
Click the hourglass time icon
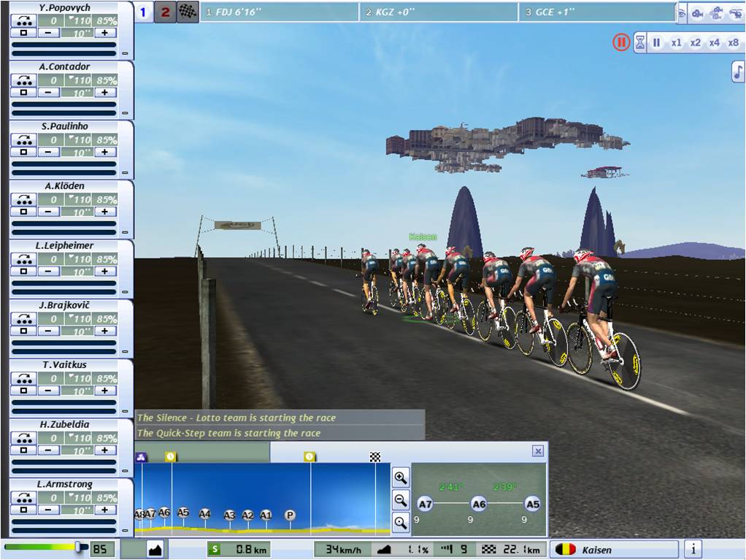[x=639, y=42]
